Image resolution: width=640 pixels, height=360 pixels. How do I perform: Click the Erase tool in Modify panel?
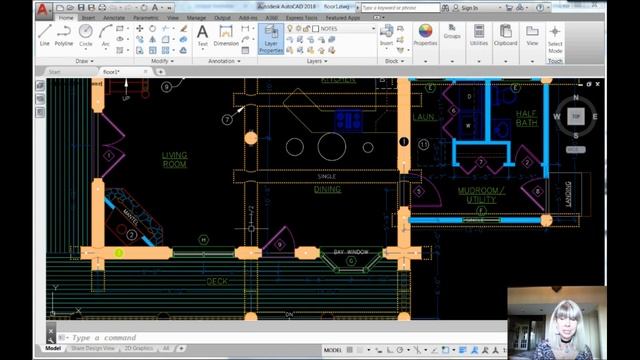pyautogui.click(x=184, y=29)
